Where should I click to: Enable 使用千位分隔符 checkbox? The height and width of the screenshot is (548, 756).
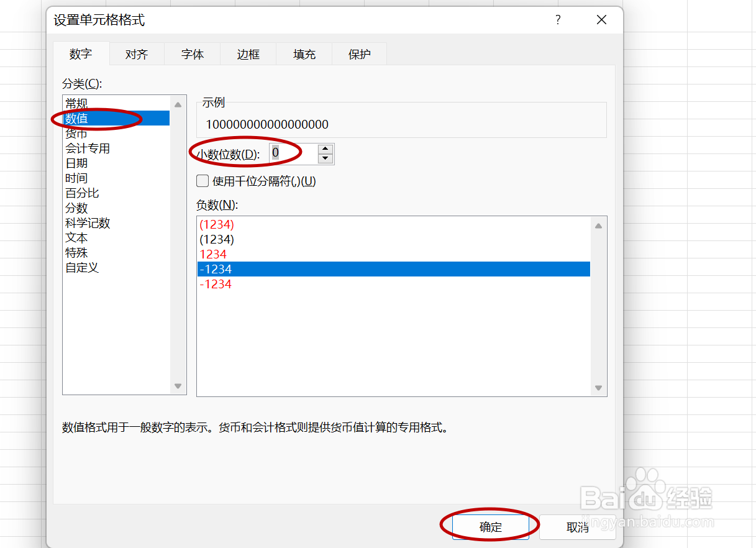203,181
